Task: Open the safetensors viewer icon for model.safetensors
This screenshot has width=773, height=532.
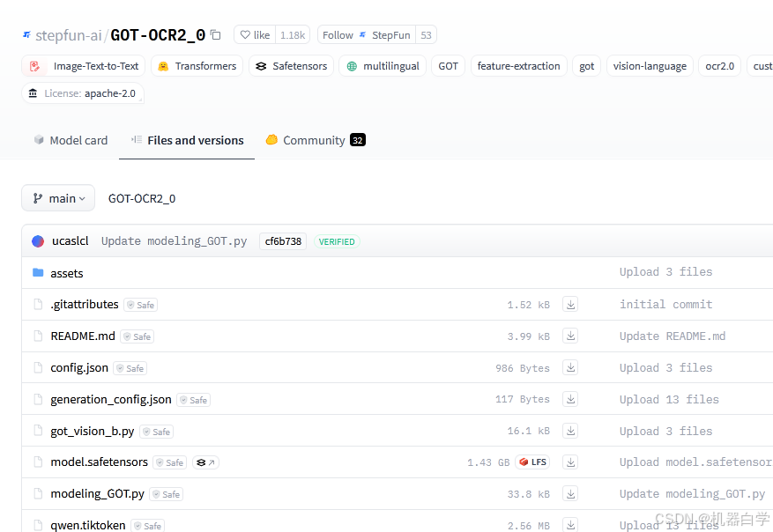Action: 205,462
